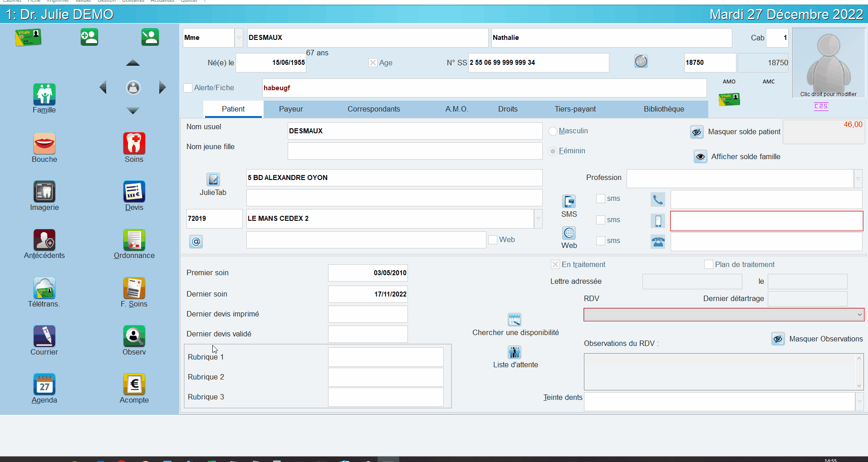
Task: Open the Teinte dents dropdown arrow
Action: (859, 402)
